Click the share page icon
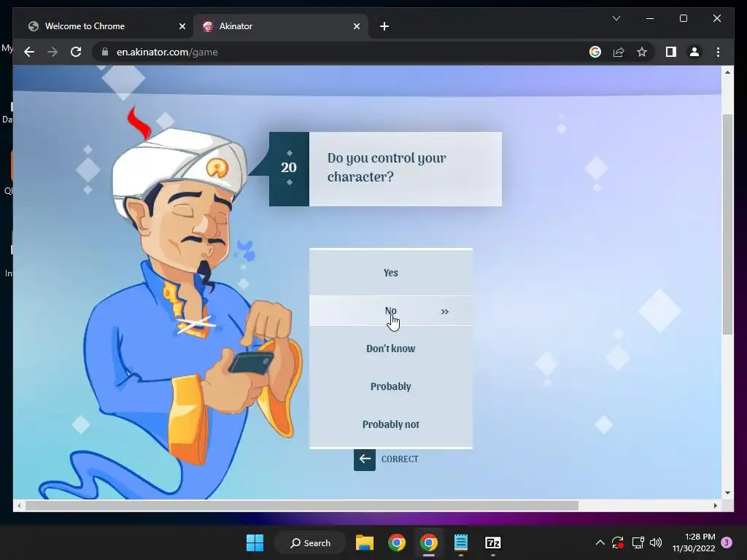Viewport: 747px width, 560px height. pos(619,52)
